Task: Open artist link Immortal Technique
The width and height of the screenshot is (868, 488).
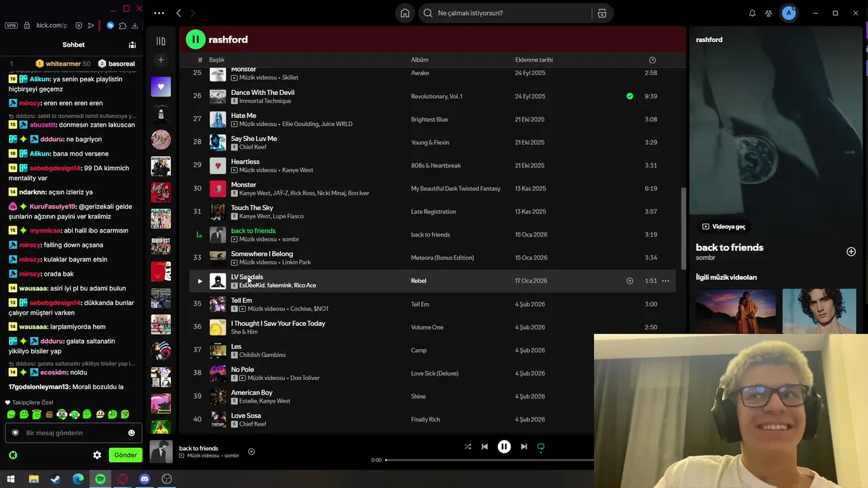Action: pyautogui.click(x=265, y=101)
